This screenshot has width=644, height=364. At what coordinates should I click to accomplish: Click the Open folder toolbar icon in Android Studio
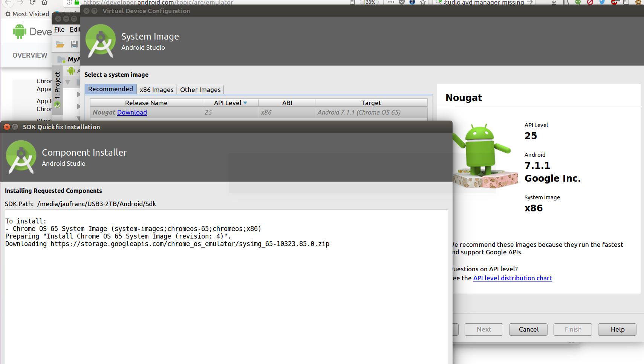(x=60, y=44)
